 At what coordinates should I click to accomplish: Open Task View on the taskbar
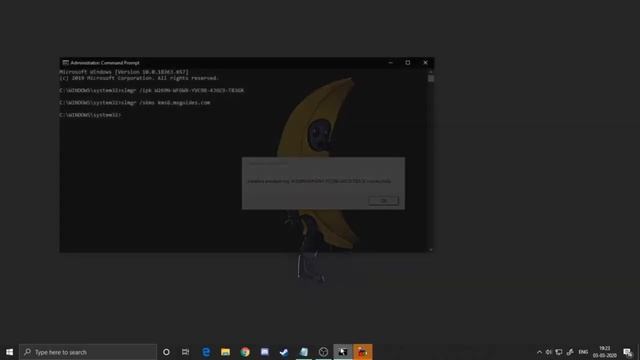click(x=185, y=352)
